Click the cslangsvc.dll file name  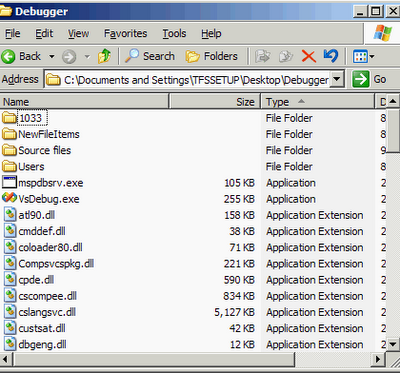coord(47,312)
